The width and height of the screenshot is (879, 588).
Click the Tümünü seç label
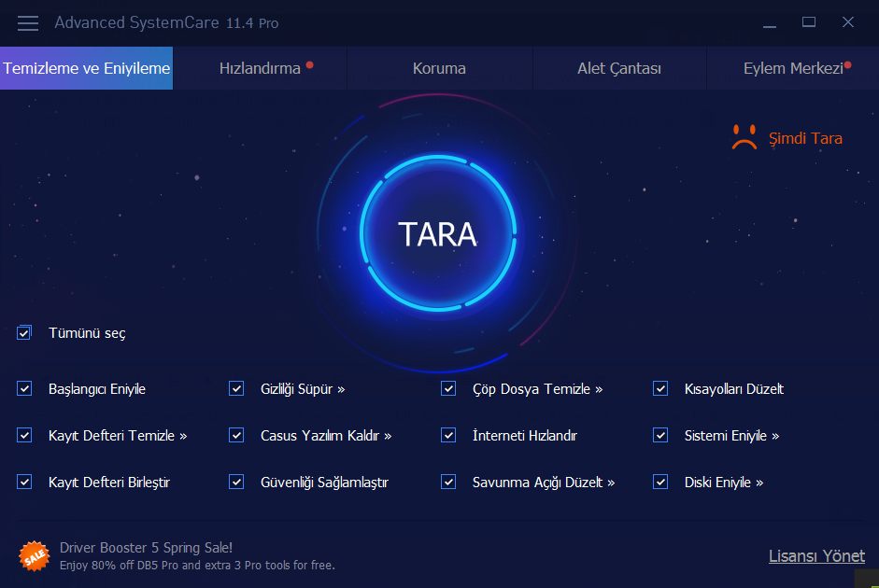click(x=87, y=333)
